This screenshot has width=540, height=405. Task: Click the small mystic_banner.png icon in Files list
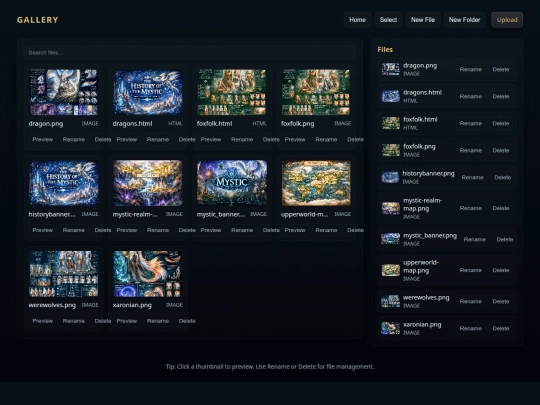(x=390, y=239)
